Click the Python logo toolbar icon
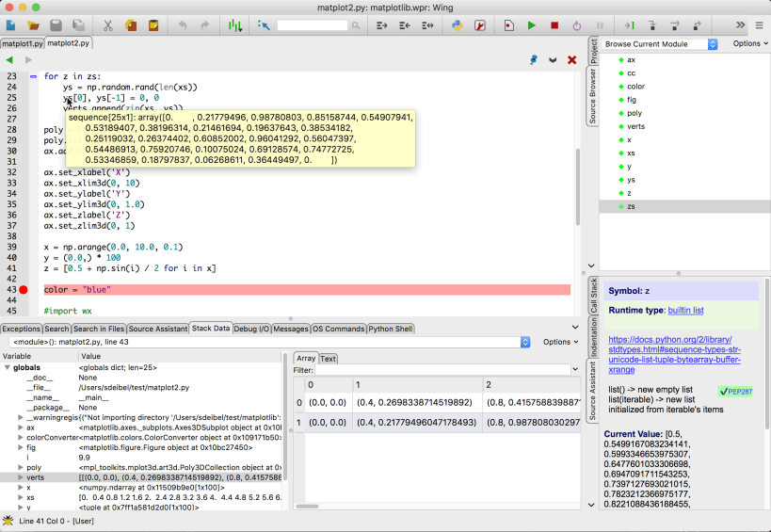The height and width of the screenshot is (532, 771). tap(457, 25)
